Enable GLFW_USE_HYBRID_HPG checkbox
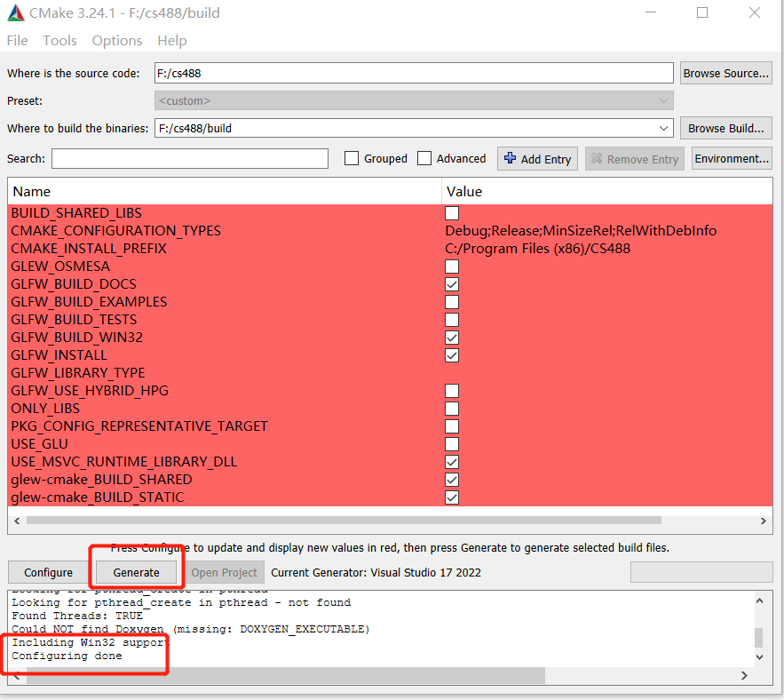The image size is (784, 700). pyautogui.click(x=452, y=391)
